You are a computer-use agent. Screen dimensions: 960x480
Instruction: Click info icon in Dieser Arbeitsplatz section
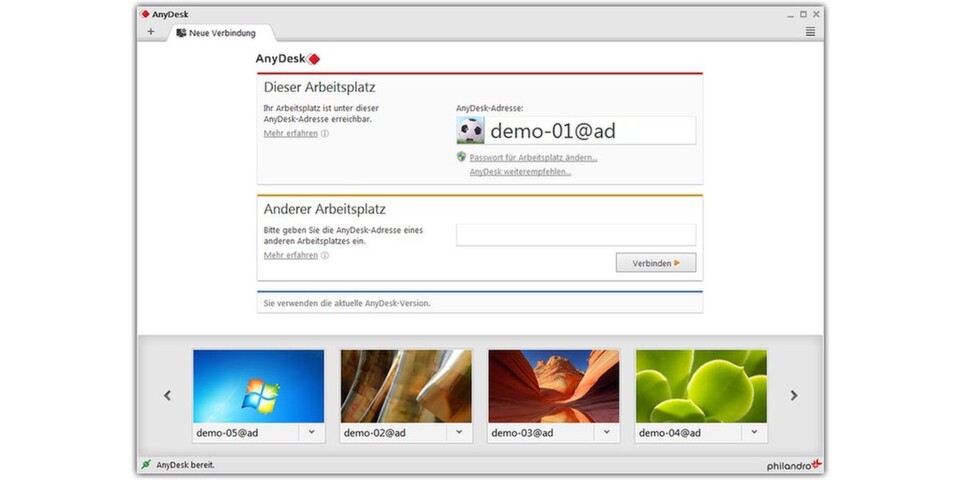coord(324,133)
